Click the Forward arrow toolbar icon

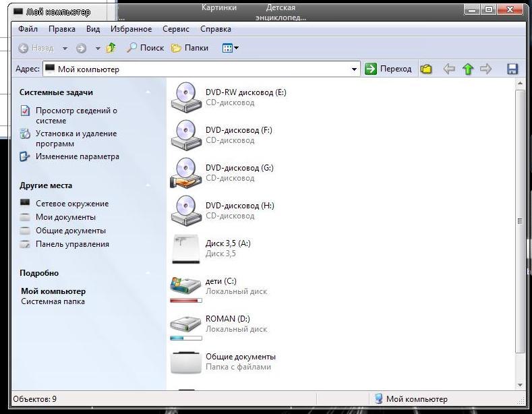click(81, 48)
